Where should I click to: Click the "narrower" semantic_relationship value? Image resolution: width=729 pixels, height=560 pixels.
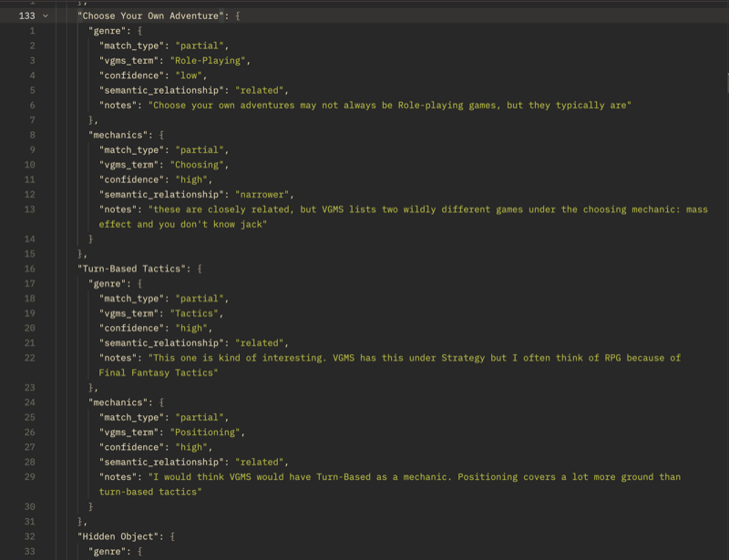click(262, 194)
